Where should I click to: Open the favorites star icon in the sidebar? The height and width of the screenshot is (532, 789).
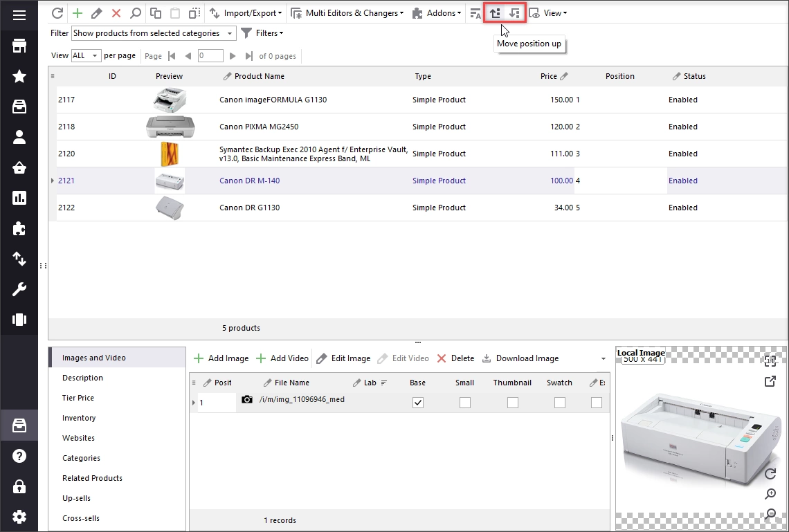click(19, 76)
